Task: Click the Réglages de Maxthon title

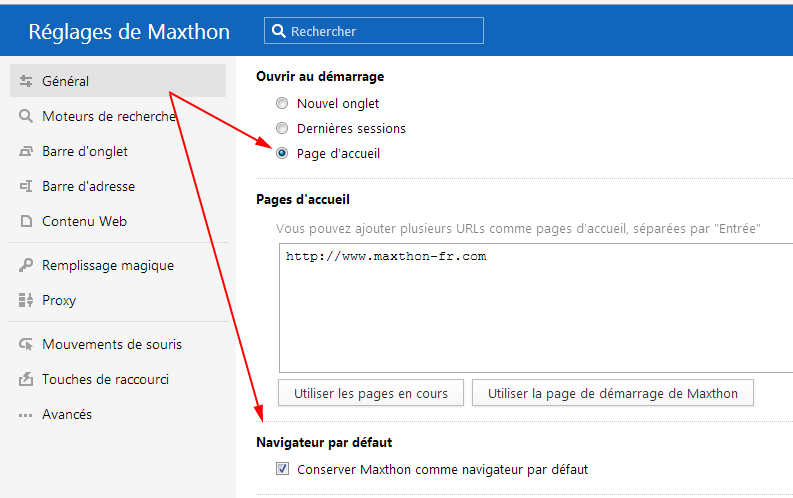Action: click(x=129, y=32)
